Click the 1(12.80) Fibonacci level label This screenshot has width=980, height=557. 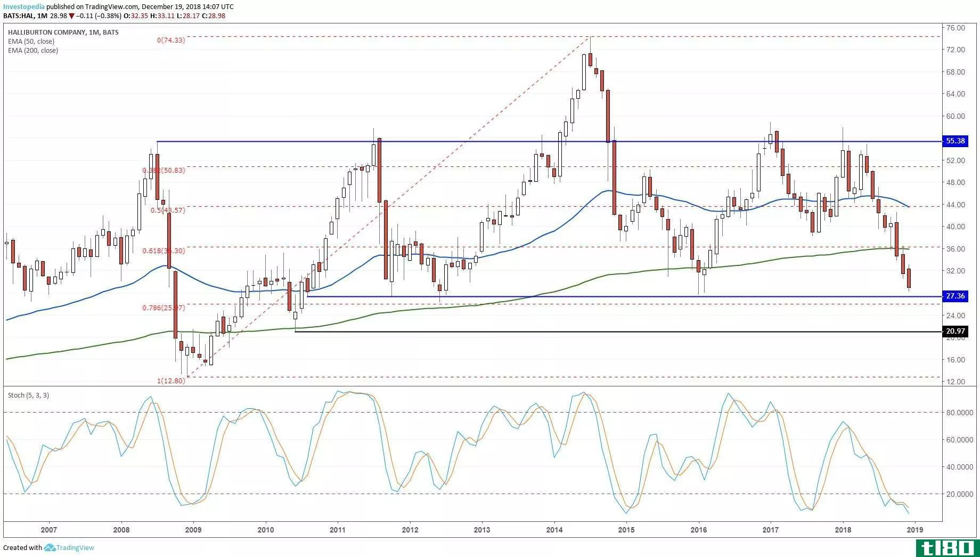(171, 381)
